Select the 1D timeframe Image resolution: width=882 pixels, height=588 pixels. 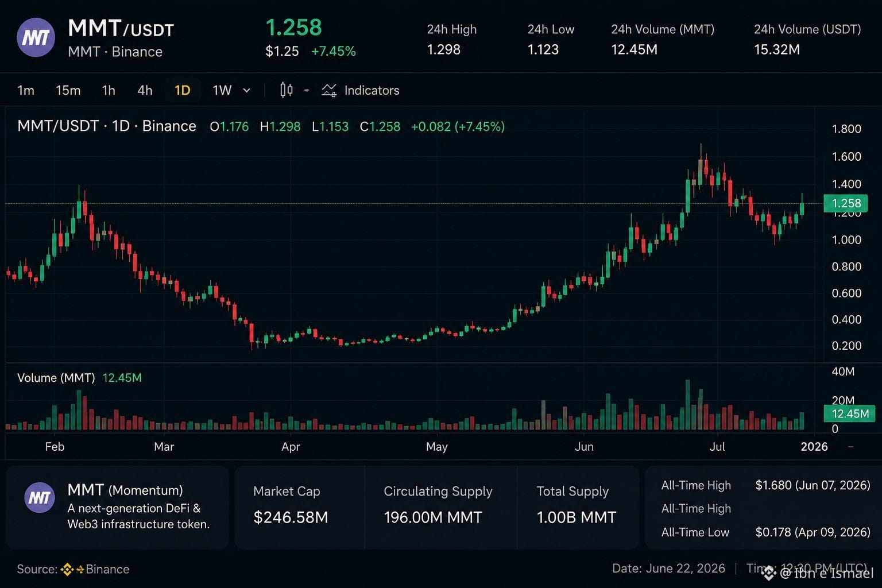pos(183,90)
